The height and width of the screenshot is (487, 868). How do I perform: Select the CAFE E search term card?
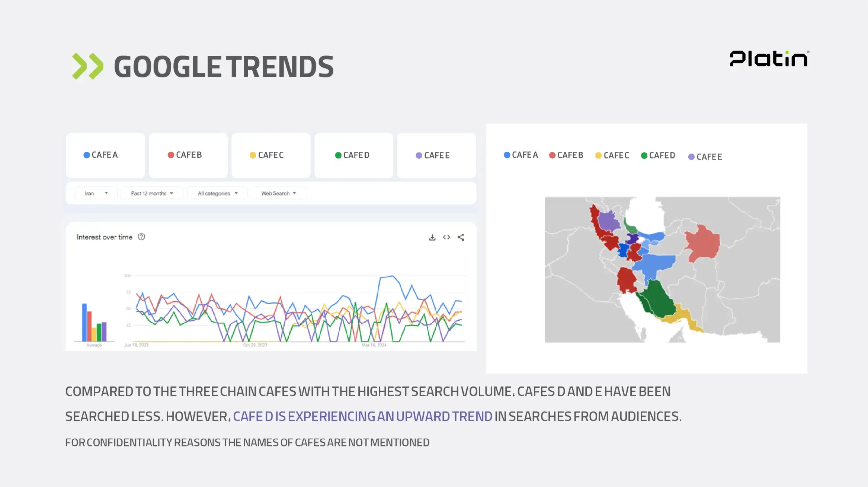coord(436,155)
